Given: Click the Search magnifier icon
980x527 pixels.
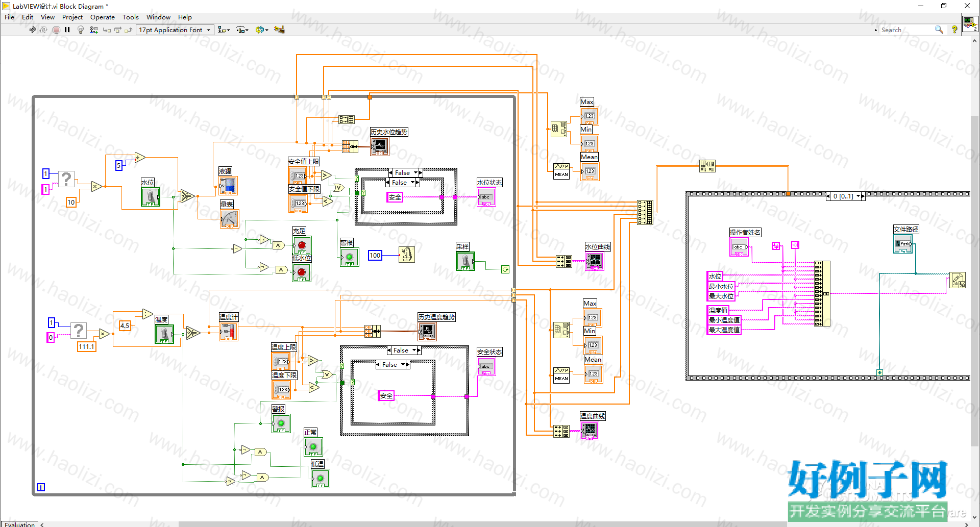Looking at the screenshot, I should pyautogui.click(x=939, y=30).
